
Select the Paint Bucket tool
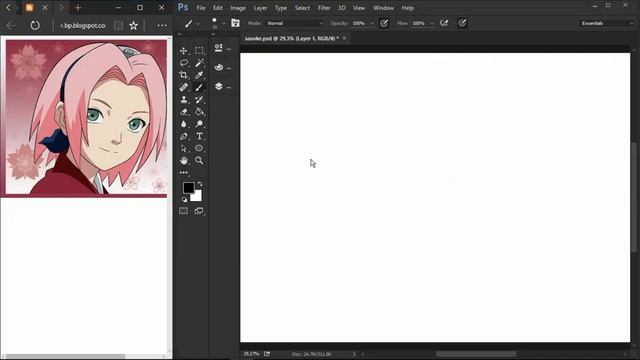click(x=199, y=112)
